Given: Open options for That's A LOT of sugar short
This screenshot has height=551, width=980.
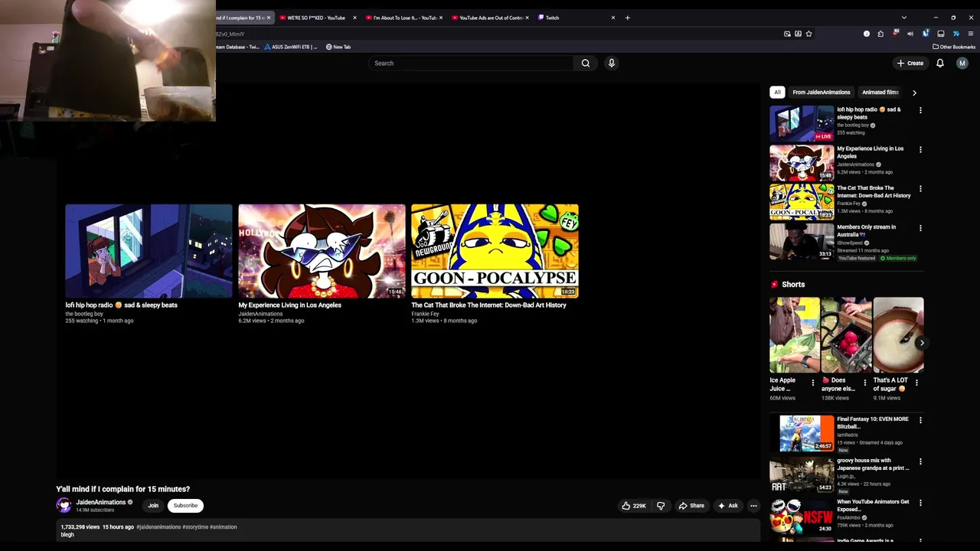Looking at the screenshot, I should click(917, 382).
